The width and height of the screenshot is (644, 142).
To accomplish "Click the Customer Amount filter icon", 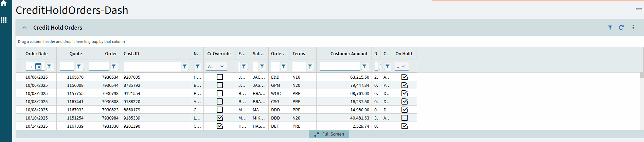I will [364, 66].
